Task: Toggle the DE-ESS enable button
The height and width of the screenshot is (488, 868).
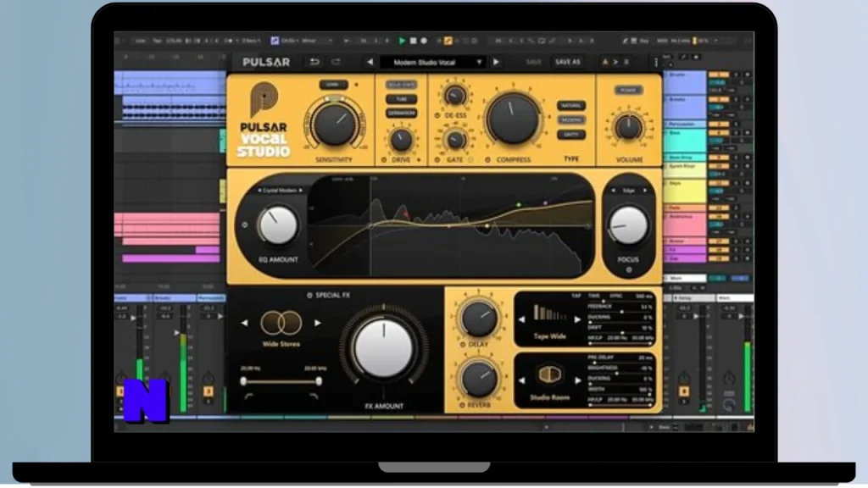Action: click(437, 115)
